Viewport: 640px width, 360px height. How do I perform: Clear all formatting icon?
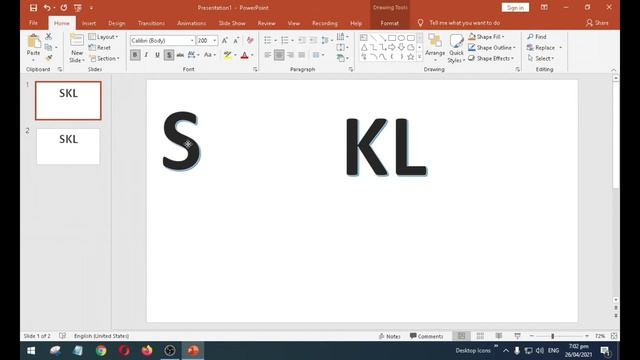[250, 40]
